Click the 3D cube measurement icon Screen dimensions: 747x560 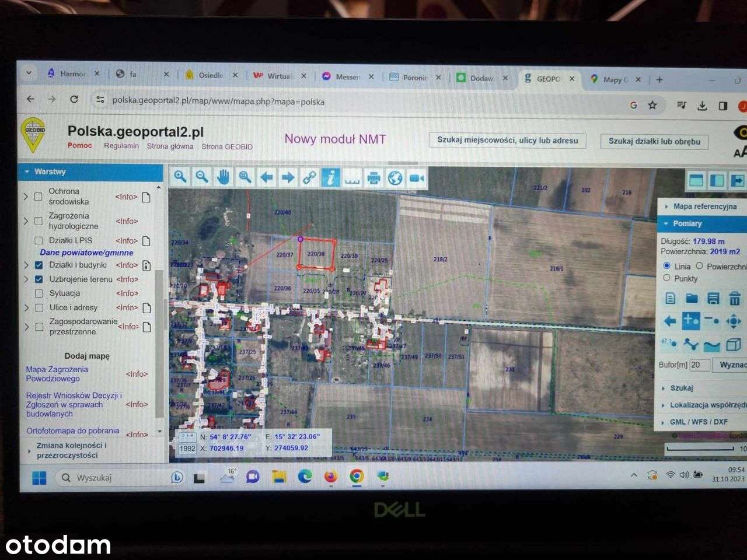point(734,345)
